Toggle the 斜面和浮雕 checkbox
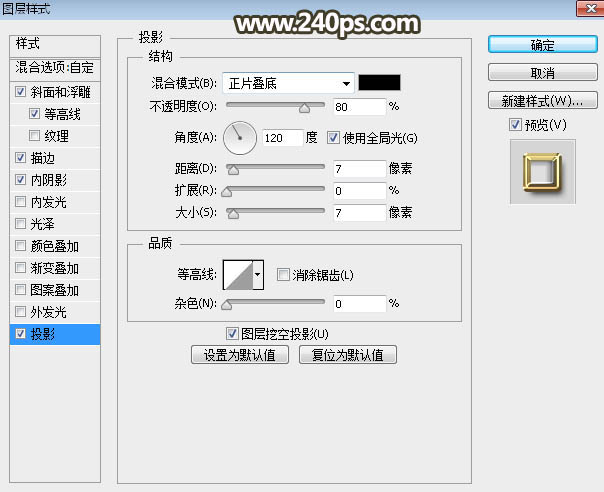 20,92
